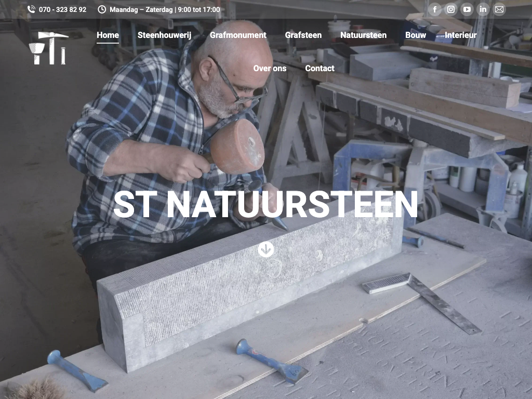Select Grafsteen in the navigation
Image resolution: width=532 pixels, height=399 pixels.
pyautogui.click(x=303, y=35)
